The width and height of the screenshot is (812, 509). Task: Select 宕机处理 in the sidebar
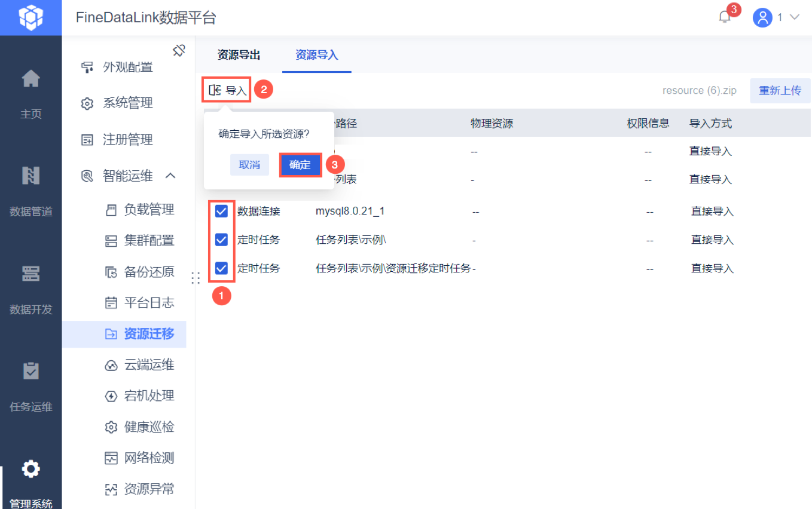click(x=149, y=396)
